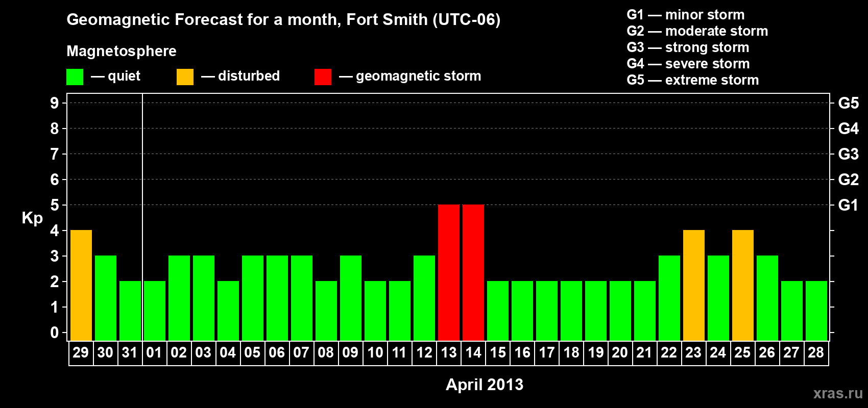
Task: Click the green bar for day 09
Action: coord(351,298)
